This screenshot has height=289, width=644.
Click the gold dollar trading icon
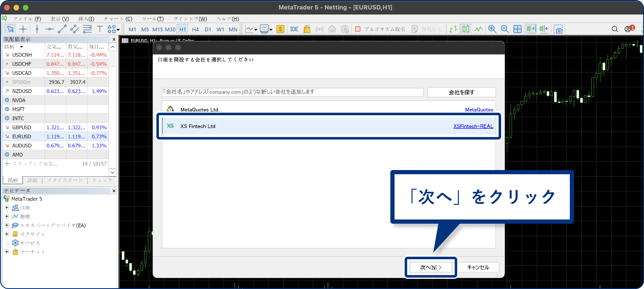click(280, 29)
